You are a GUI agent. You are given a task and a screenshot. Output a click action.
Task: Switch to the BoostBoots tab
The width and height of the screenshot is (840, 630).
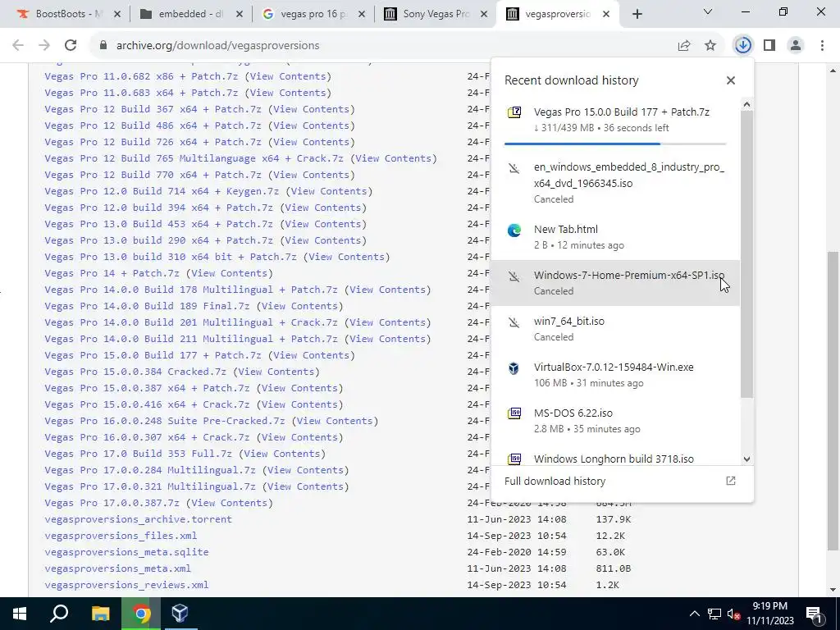pos(68,14)
